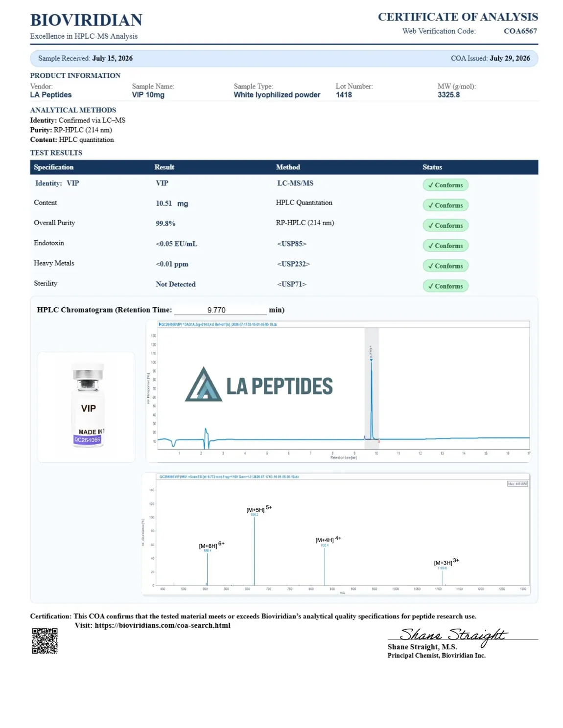Click the endotoxin result <0.05 EU/mL
563x728 pixels.
(x=176, y=244)
